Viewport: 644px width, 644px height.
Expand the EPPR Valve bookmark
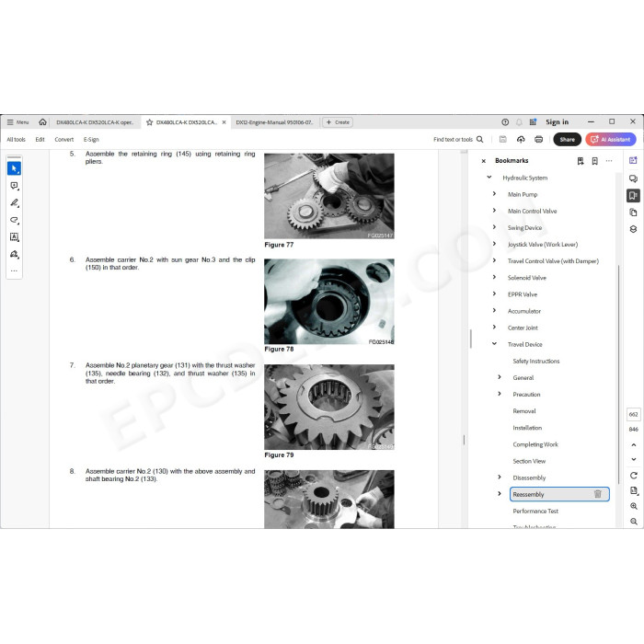tap(494, 293)
